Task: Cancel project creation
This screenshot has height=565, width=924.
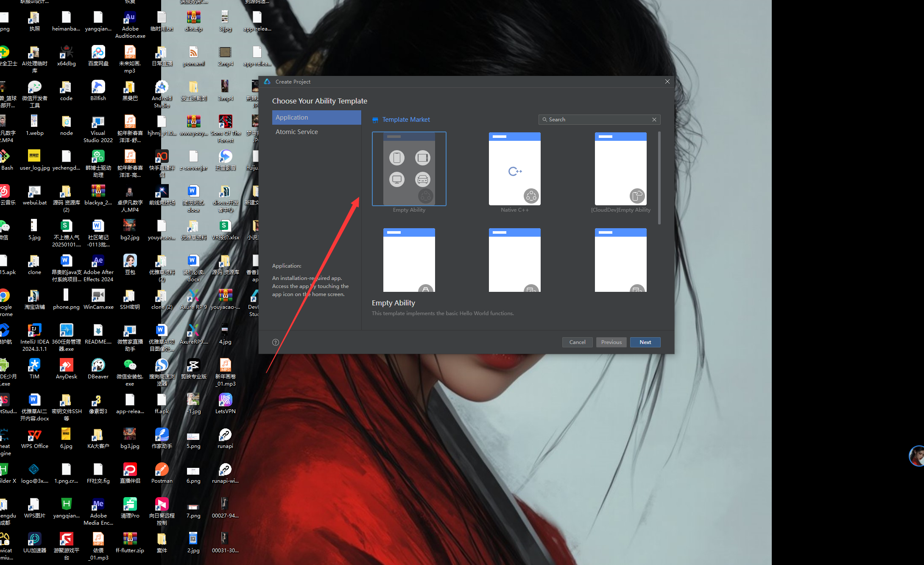Action: [x=577, y=342]
